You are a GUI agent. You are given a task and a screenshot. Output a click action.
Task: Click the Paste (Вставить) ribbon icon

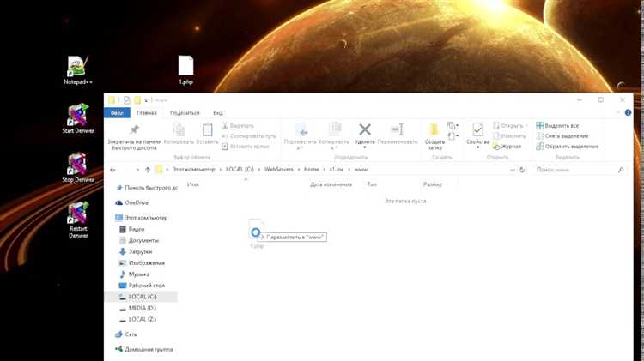(207, 134)
